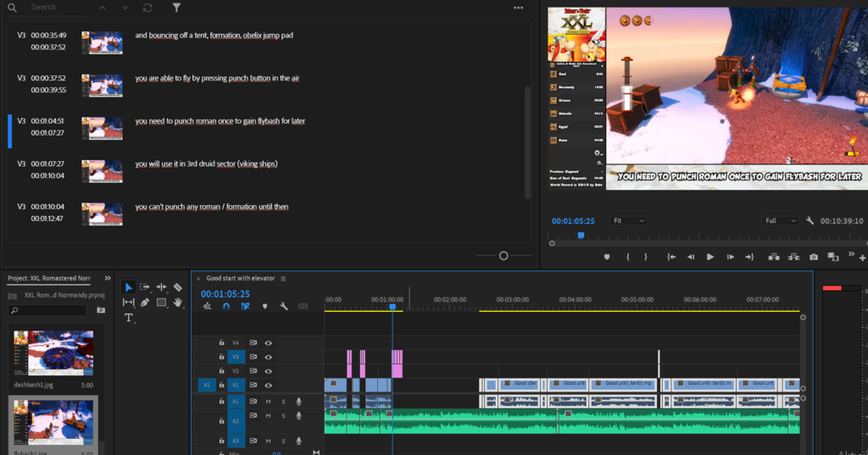This screenshot has height=455, width=868.
Task: Refresh caption search results
Action: (x=147, y=8)
